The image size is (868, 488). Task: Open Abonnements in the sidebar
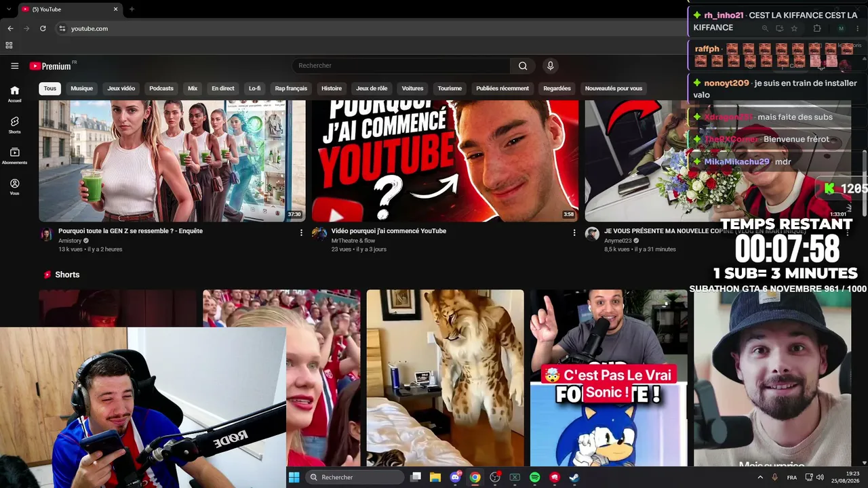[14, 156]
